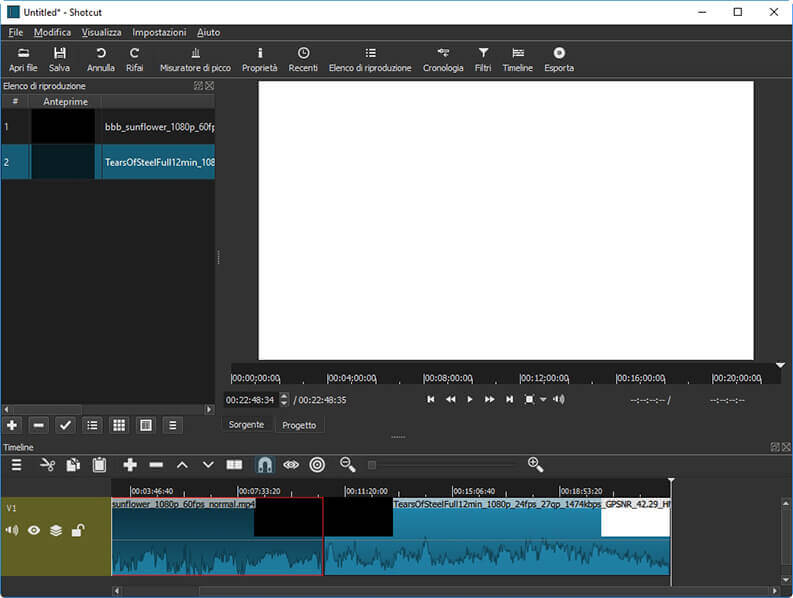
Task: Toggle Elenco di riproduzione toolbar button
Action: [370, 59]
